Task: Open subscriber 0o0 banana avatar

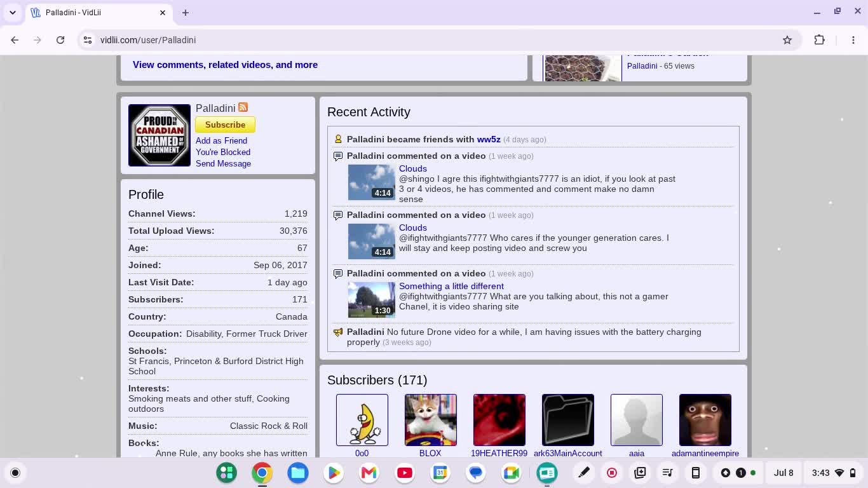Action: pos(362,420)
